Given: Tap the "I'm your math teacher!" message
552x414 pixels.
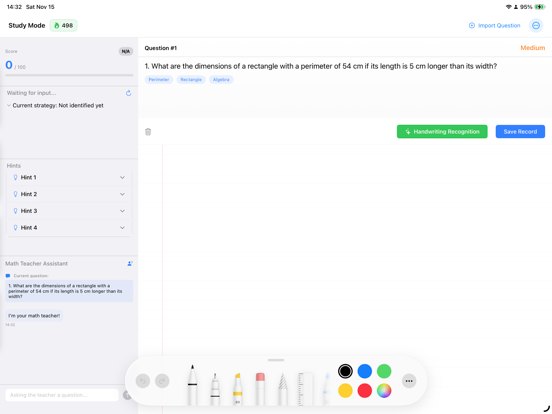Looking at the screenshot, I should (34, 316).
